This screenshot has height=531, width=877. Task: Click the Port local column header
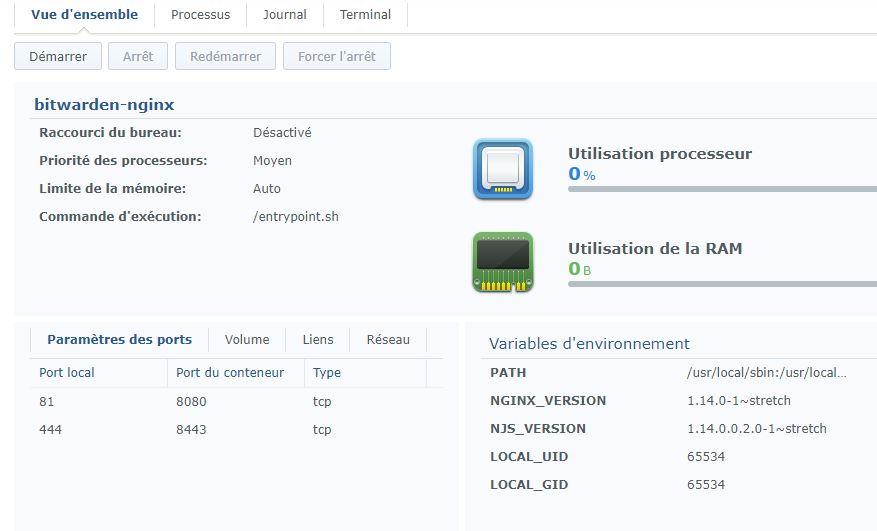(98, 373)
